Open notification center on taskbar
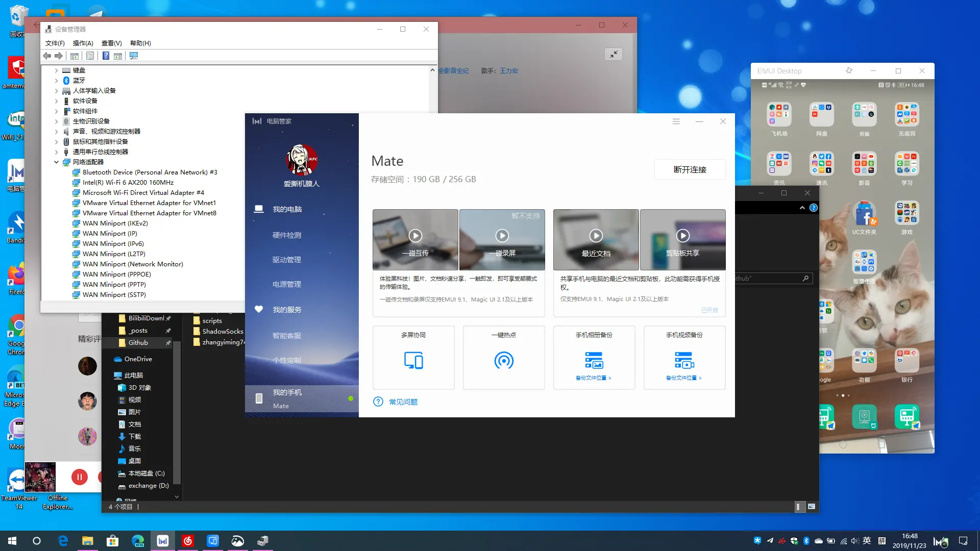Image resolution: width=980 pixels, height=551 pixels. 963,541
